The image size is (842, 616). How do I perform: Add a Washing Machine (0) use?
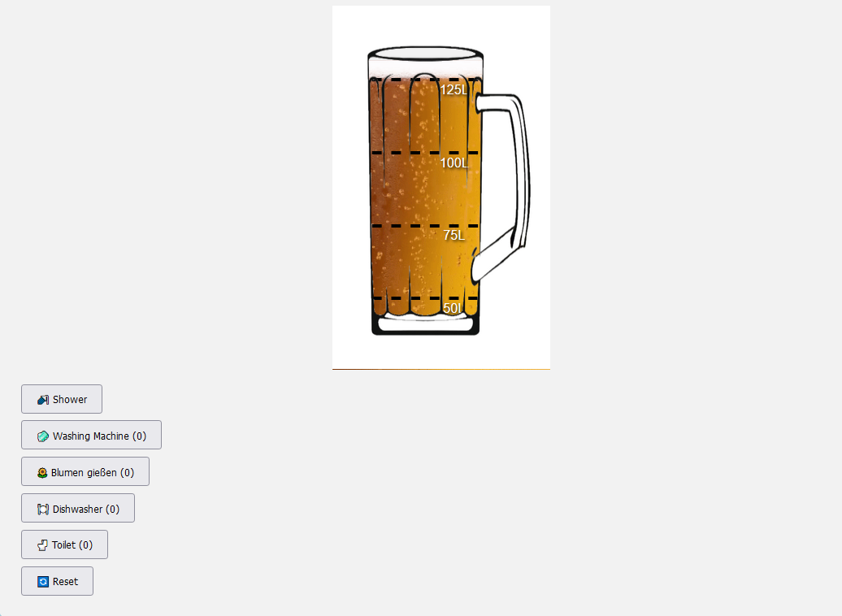coord(91,435)
